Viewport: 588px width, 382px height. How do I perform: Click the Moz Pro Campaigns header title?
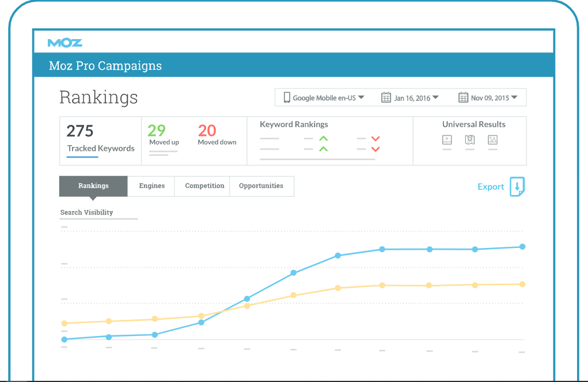click(x=105, y=66)
